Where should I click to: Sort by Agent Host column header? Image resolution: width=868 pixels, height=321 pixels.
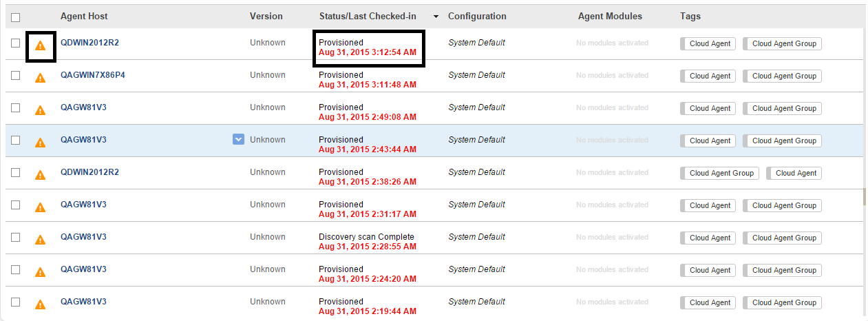point(84,16)
